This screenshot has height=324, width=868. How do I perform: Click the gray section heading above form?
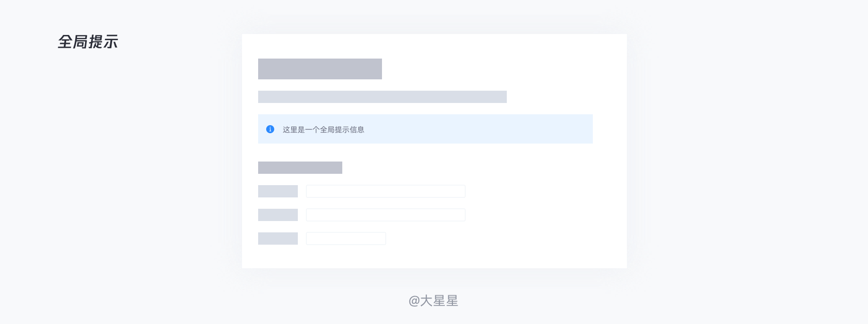[300, 168]
